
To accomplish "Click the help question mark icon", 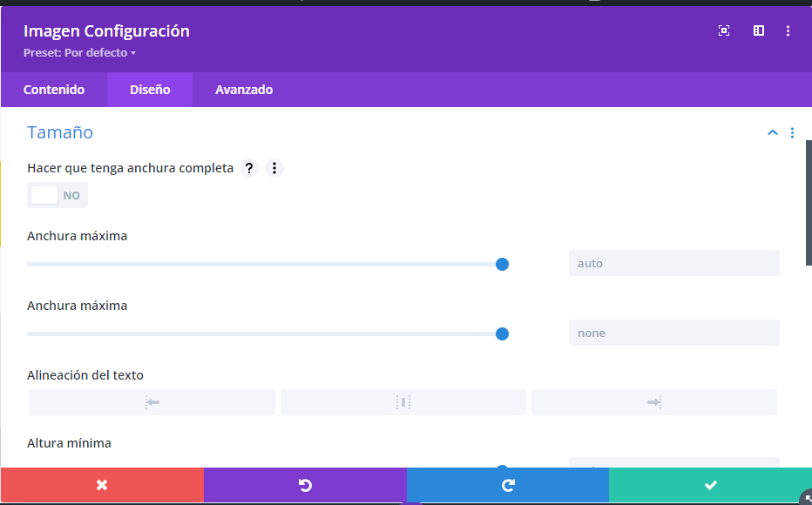I will click(x=249, y=168).
